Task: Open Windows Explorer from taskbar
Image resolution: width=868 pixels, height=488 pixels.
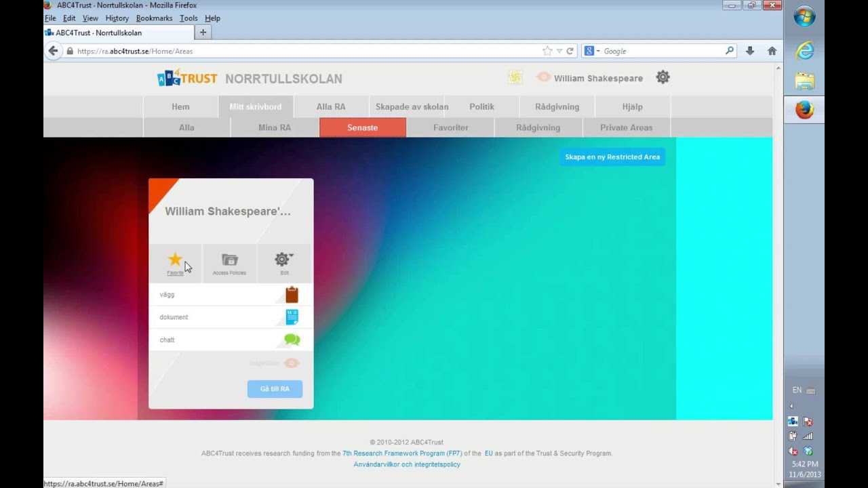Action: [x=804, y=81]
